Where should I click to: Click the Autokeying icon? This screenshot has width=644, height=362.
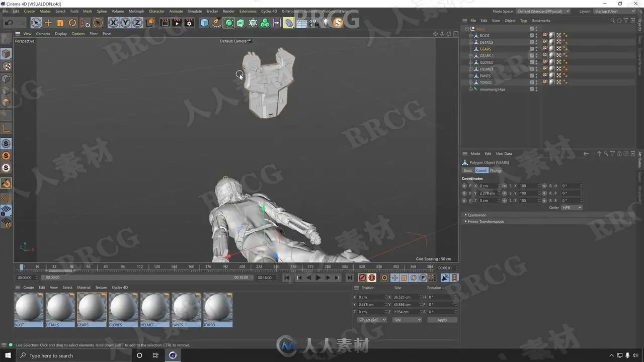372,278
